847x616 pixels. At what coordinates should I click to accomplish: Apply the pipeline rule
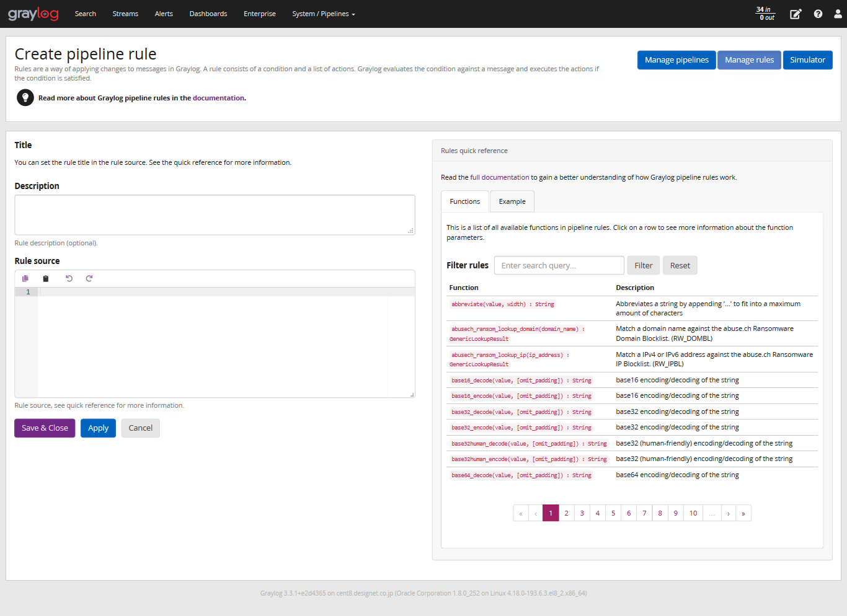98,428
